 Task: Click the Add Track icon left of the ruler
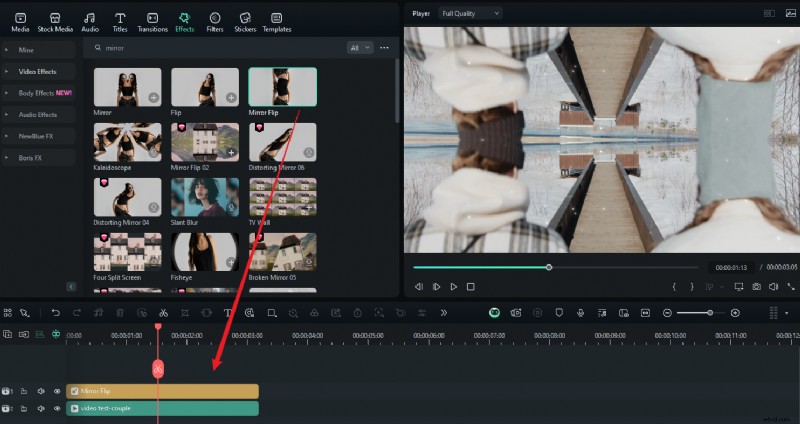[x=8, y=334]
